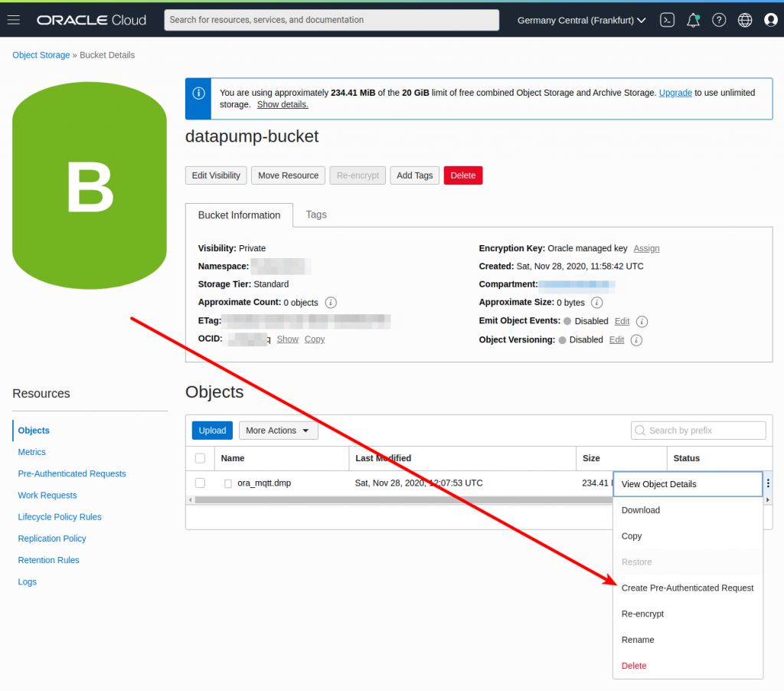The image size is (784, 691).
Task: Click the info icon beside Approximate Size
Action: click(x=597, y=303)
